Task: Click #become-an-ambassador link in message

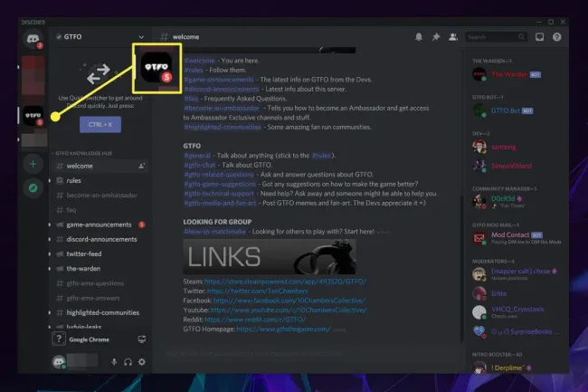Action: pos(222,108)
